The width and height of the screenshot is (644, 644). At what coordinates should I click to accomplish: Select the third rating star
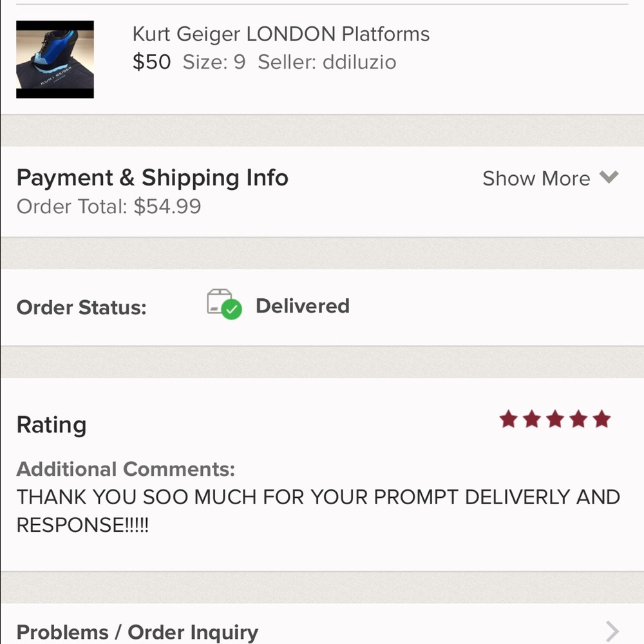555,420
